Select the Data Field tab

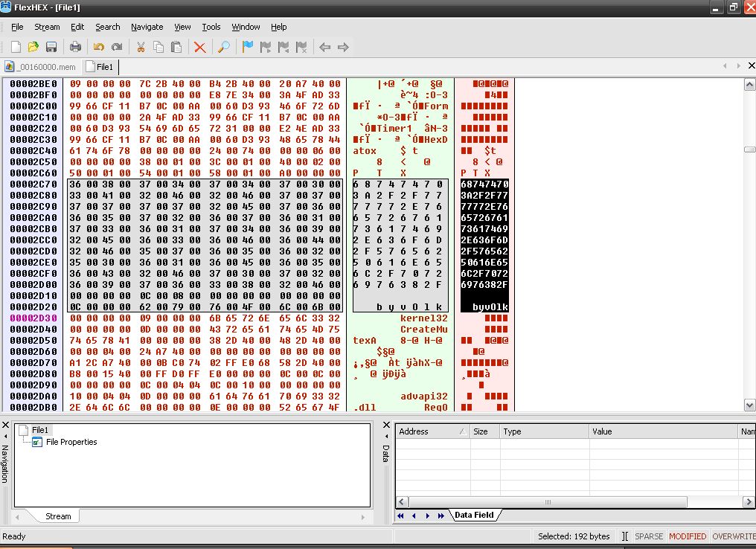point(475,515)
